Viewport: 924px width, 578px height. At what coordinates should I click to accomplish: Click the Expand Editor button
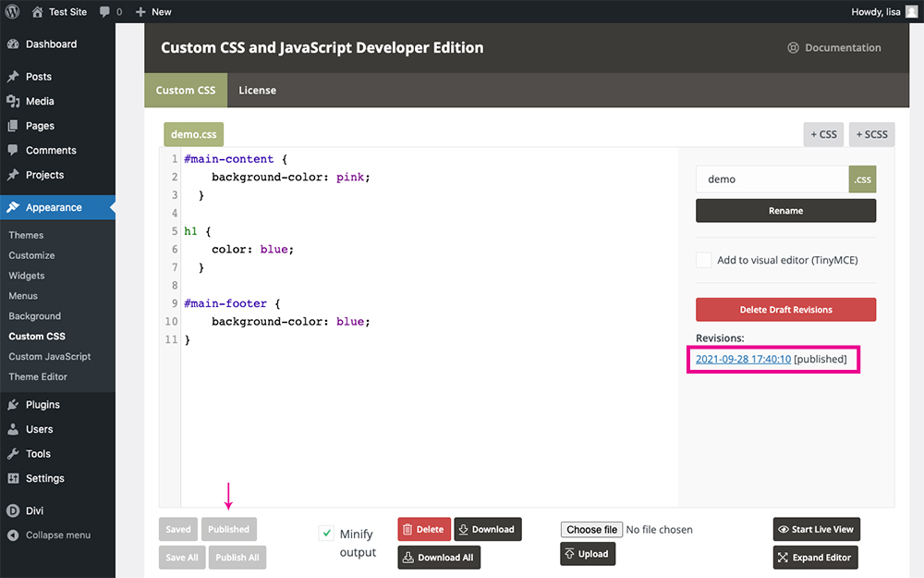816,558
